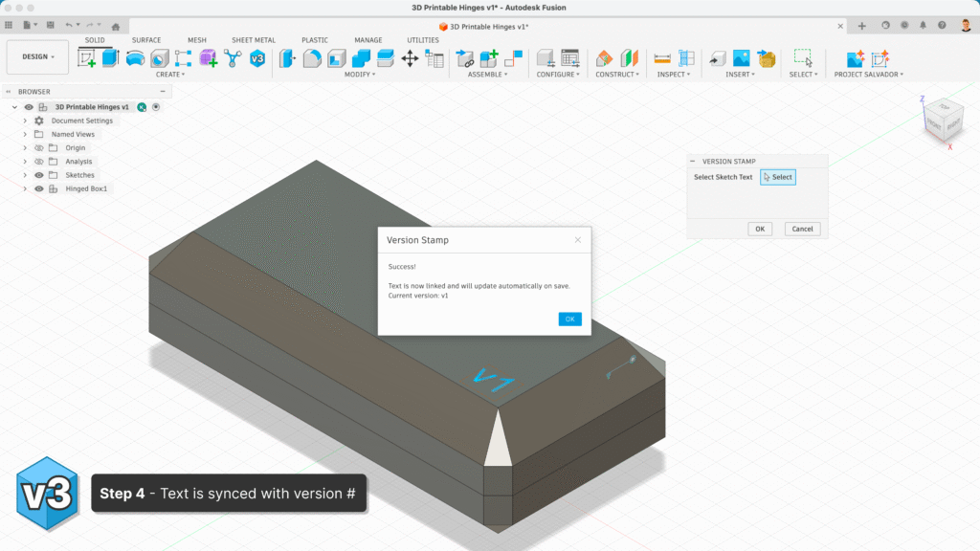
Task: Click the Fillet tool in Modify
Action: tap(311, 58)
